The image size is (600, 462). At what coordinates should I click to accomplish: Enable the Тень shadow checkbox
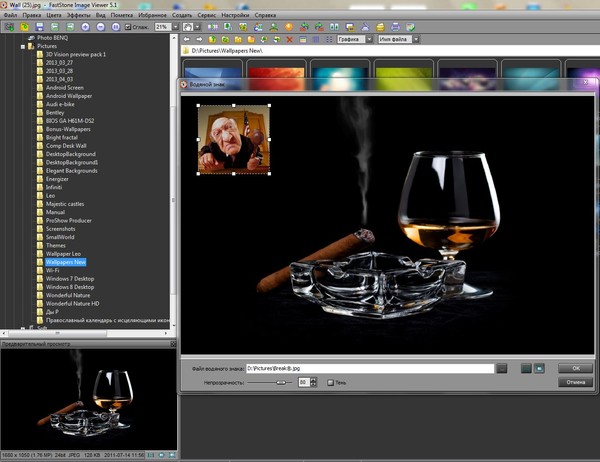(329, 382)
